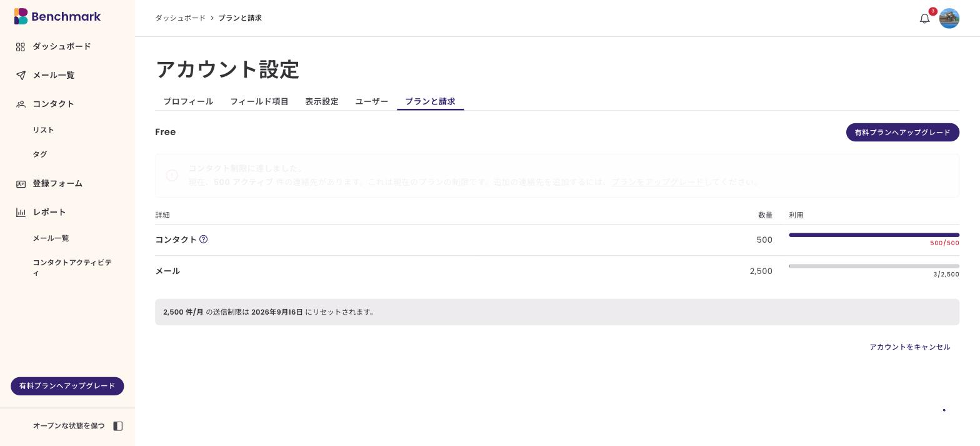Click the コンタクト people icon
Screen dimensions: 980x446
coord(21,104)
